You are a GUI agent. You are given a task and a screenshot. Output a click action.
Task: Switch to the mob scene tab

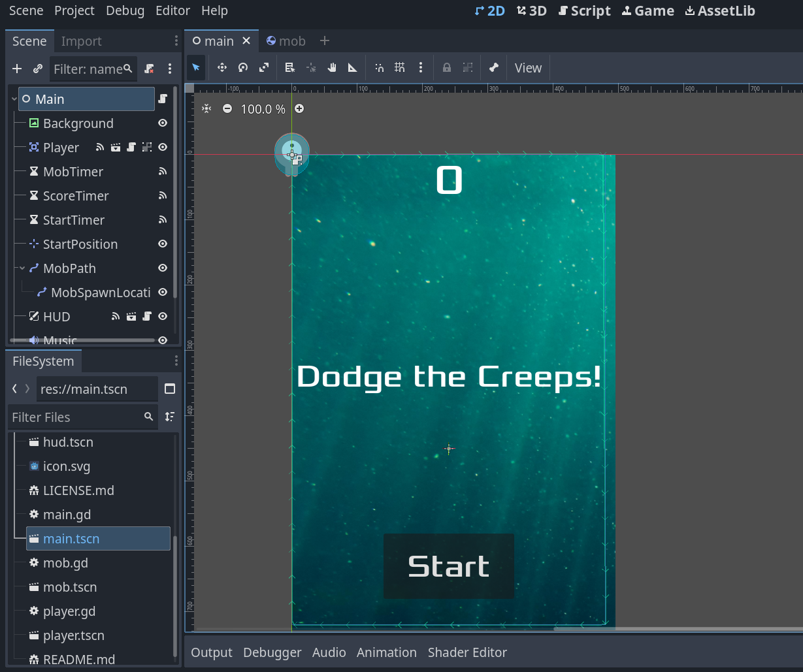(286, 41)
